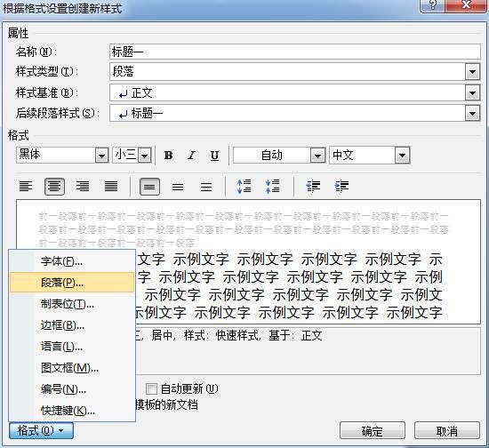Screen dimensions: 489x448
Task: Select align left paragraph icon
Action: (26, 187)
